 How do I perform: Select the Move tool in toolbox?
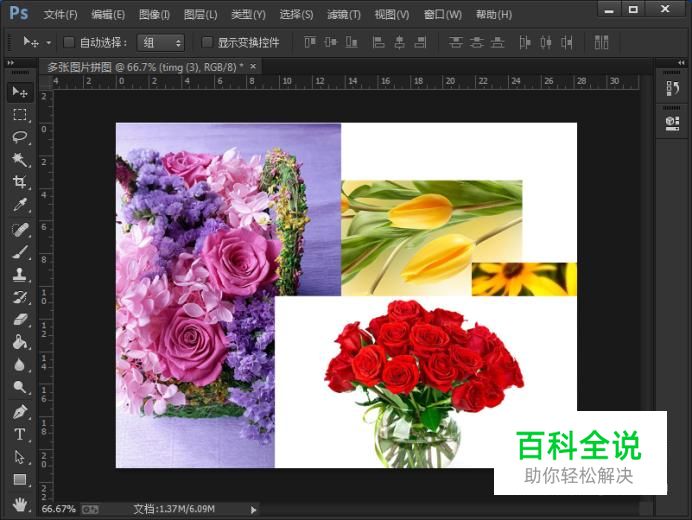19,92
